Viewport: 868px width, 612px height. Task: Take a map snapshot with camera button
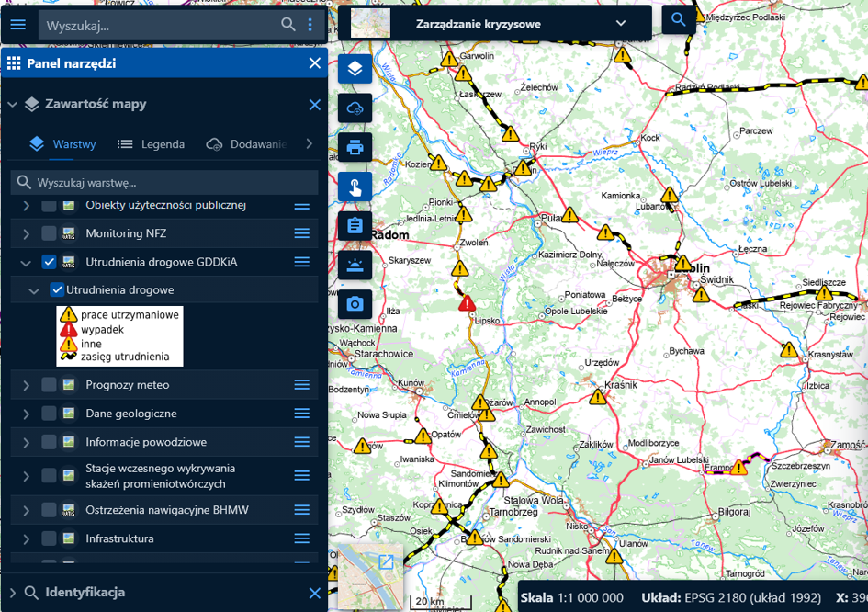(355, 304)
